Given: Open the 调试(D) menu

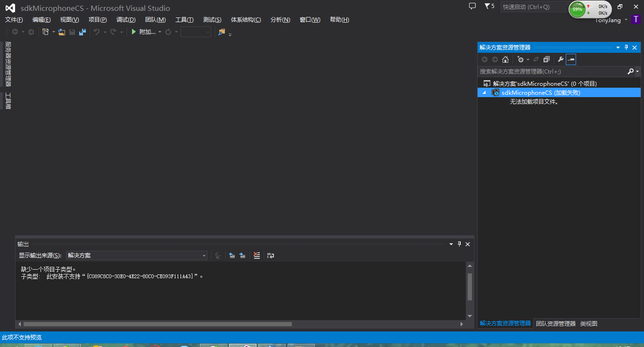Looking at the screenshot, I should pos(126,20).
